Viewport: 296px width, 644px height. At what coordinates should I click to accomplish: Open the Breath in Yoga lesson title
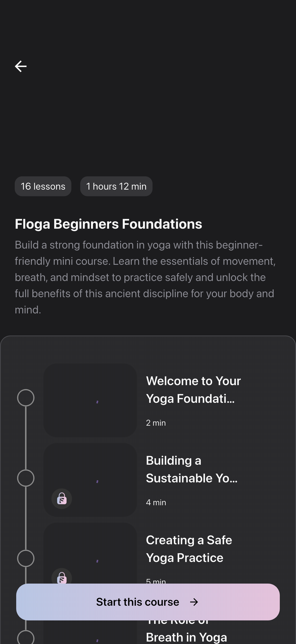(x=186, y=637)
